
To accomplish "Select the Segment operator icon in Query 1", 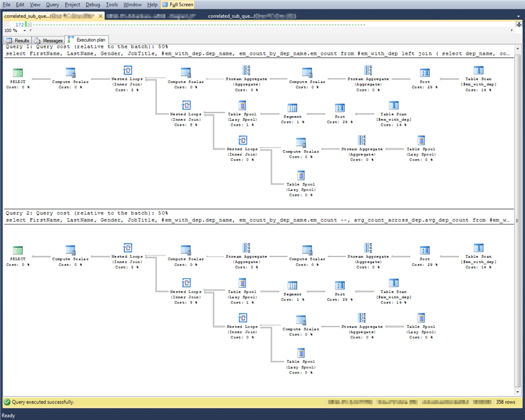I will (x=292, y=108).
